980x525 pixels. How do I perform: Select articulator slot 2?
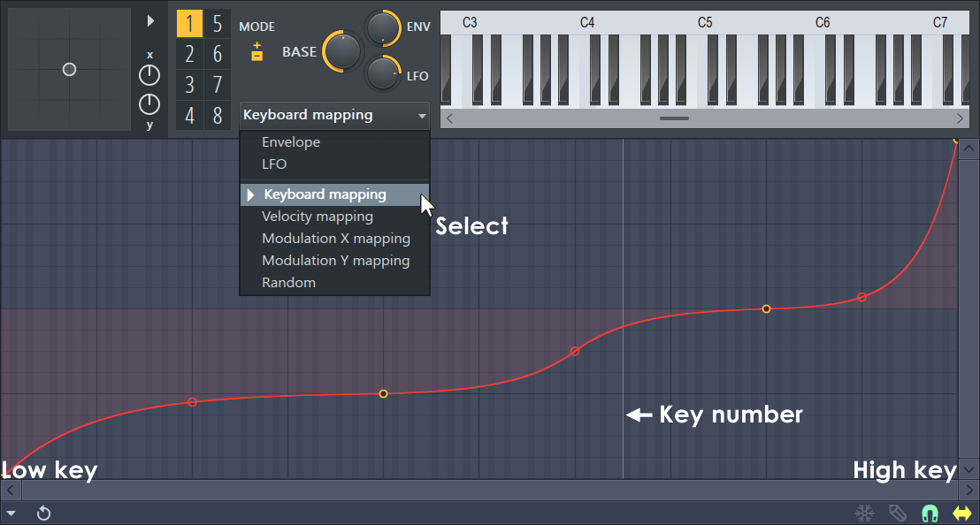pos(189,54)
